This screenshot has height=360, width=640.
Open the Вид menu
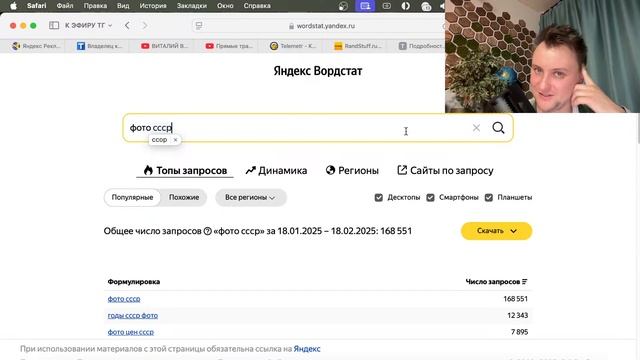coord(123,6)
